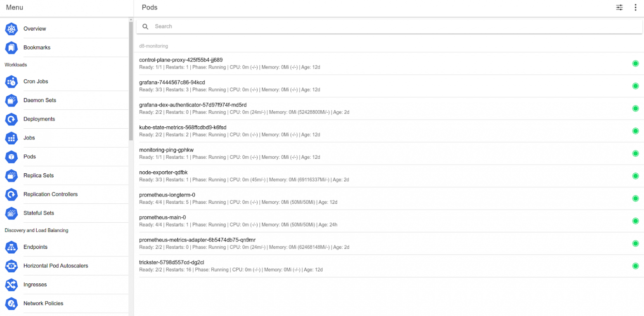The height and width of the screenshot is (316, 644).
Task: Open the trickster-5798d557cd-dg2cl pod
Action: 172,262
